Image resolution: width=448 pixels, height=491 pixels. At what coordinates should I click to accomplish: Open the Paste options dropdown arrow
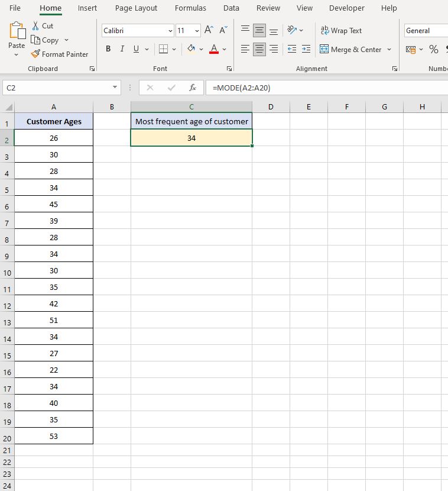coord(17,55)
